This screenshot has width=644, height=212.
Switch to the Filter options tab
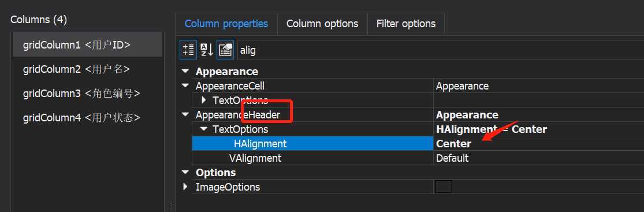[406, 24]
